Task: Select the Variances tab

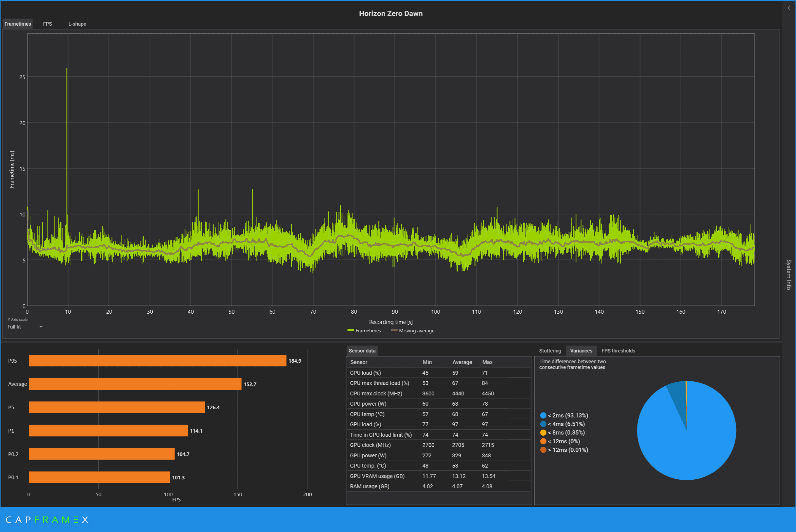Action: pyautogui.click(x=581, y=351)
